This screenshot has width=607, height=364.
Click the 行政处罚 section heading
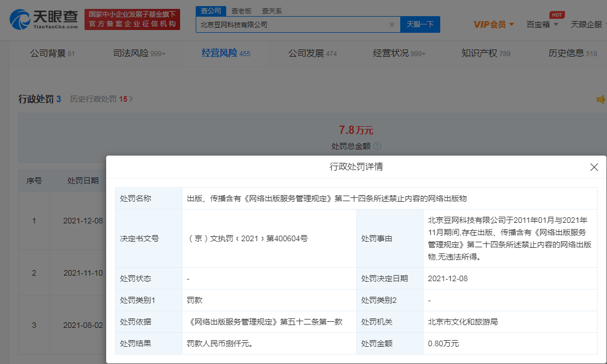(36, 99)
